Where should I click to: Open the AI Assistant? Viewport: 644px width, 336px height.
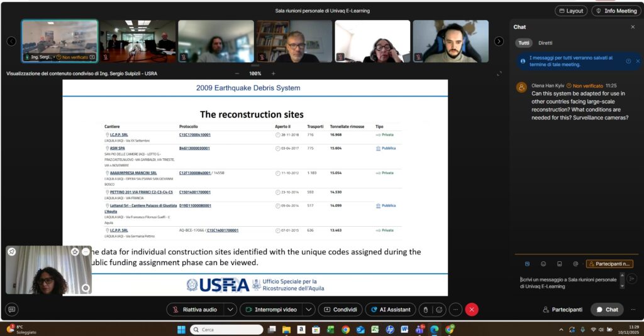(x=391, y=310)
